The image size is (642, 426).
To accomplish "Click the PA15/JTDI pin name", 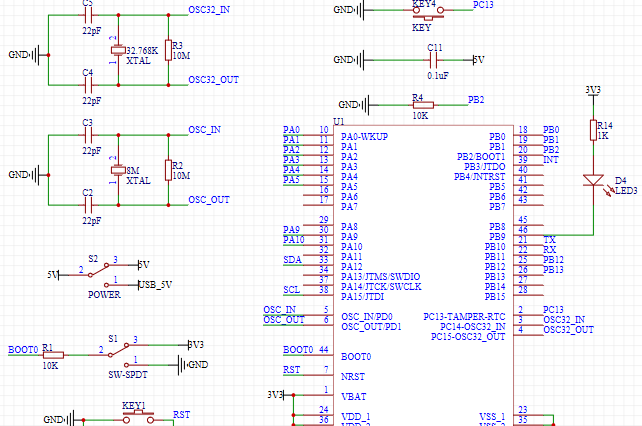I will 363,297.
